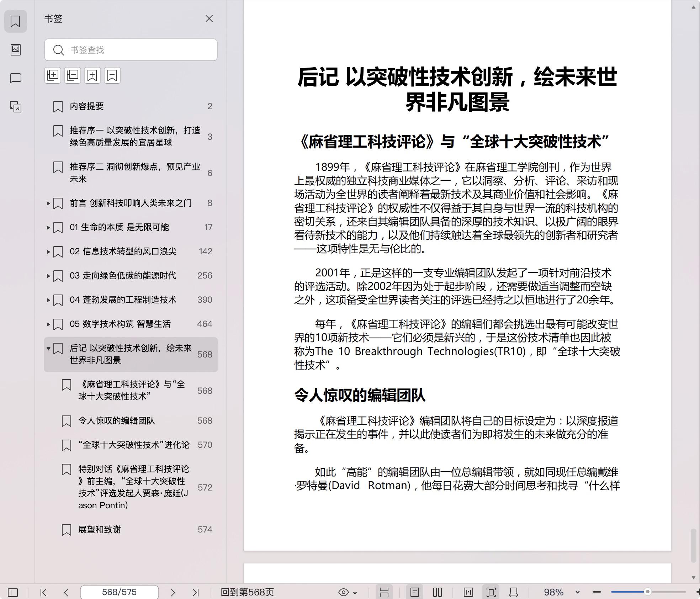Image resolution: width=700 pixels, height=599 pixels.
Task: Select single page view
Action: 415,592
